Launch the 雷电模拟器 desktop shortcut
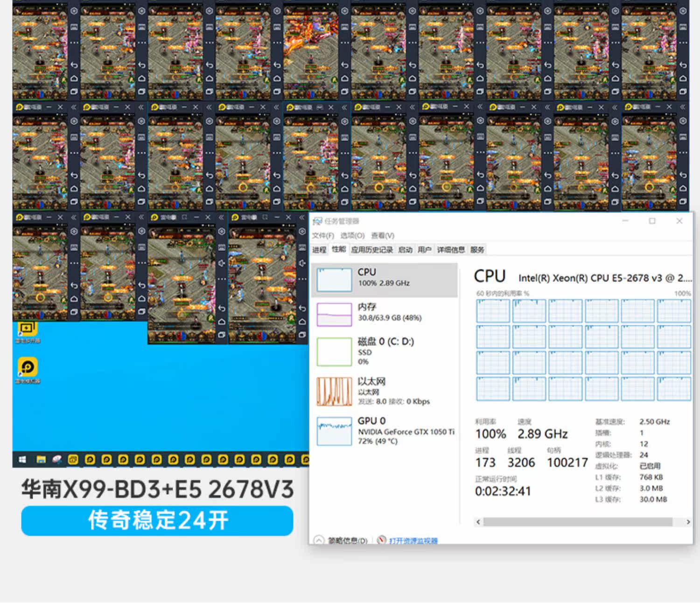 click(x=27, y=370)
